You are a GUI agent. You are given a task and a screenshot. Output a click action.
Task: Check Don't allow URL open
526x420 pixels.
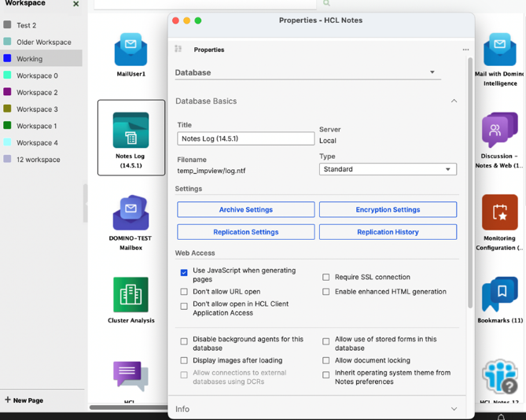(x=184, y=292)
